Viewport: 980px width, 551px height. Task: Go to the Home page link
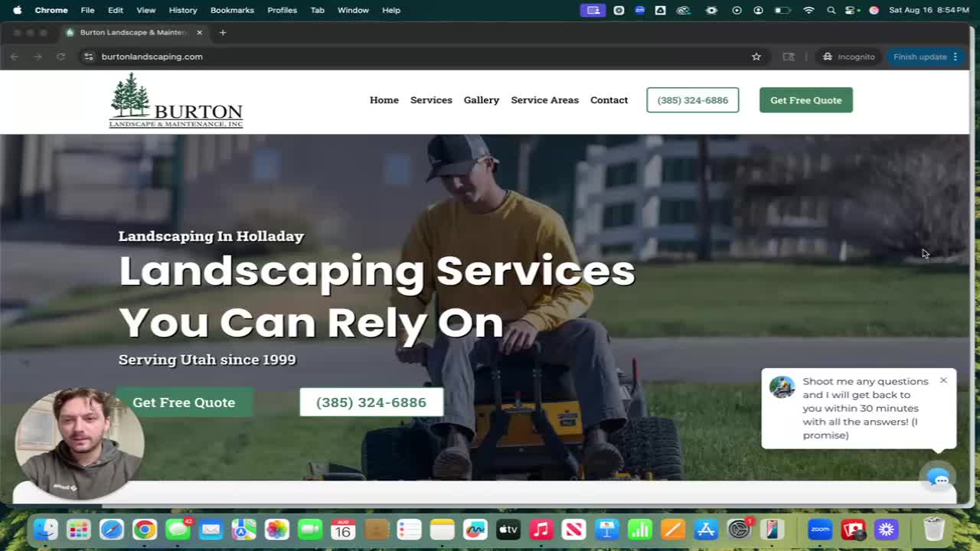click(x=384, y=100)
